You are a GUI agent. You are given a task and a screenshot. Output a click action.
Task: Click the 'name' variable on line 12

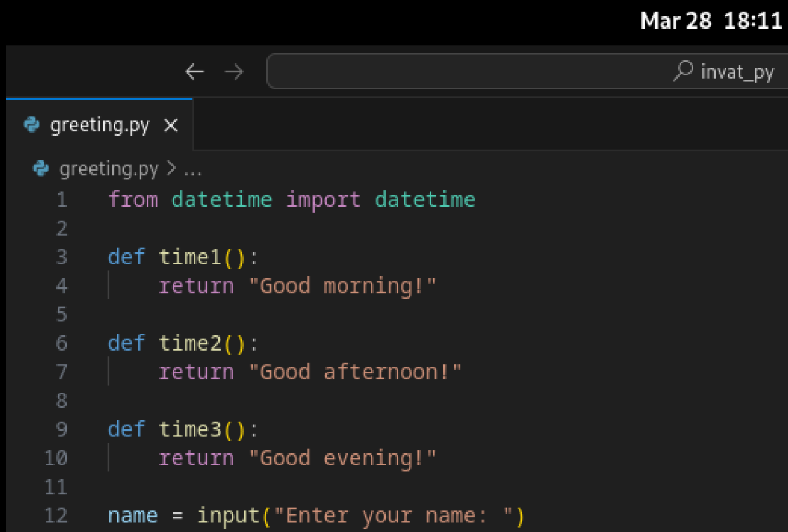(x=133, y=516)
